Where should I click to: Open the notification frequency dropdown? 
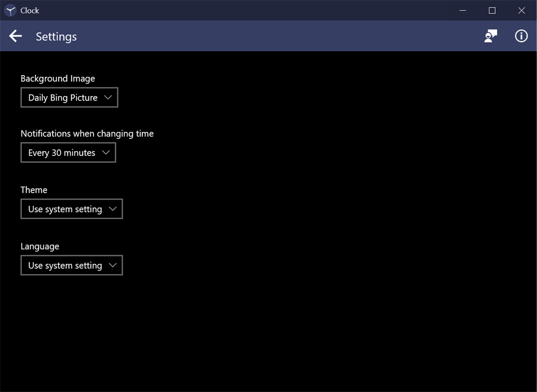tap(68, 152)
